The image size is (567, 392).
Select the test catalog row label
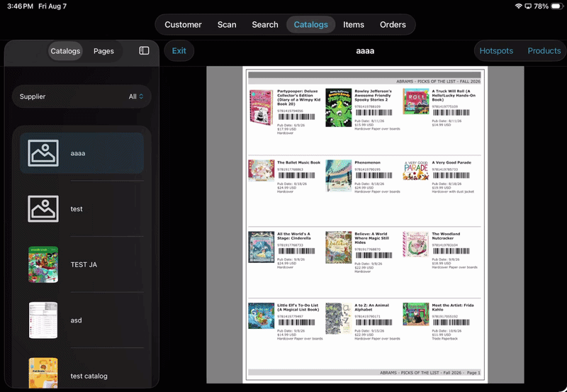point(77,208)
